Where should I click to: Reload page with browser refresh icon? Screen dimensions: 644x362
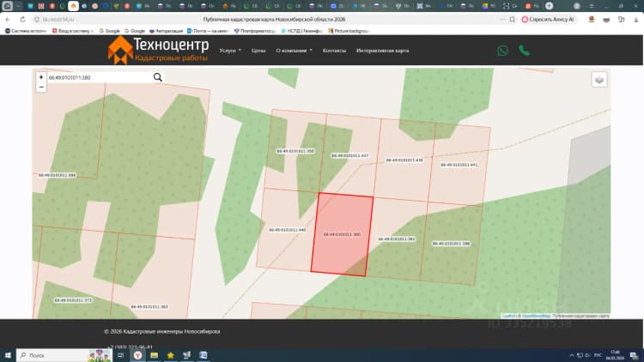coord(22,19)
